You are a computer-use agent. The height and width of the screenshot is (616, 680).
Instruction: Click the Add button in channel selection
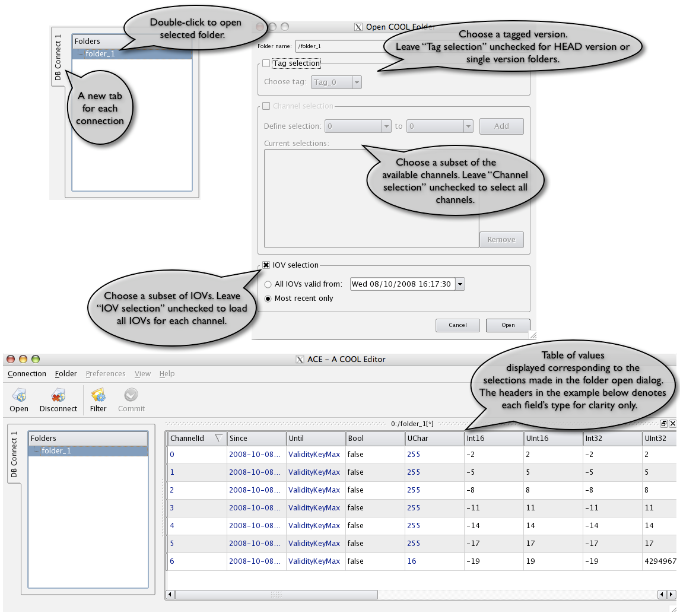pos(501,126)
